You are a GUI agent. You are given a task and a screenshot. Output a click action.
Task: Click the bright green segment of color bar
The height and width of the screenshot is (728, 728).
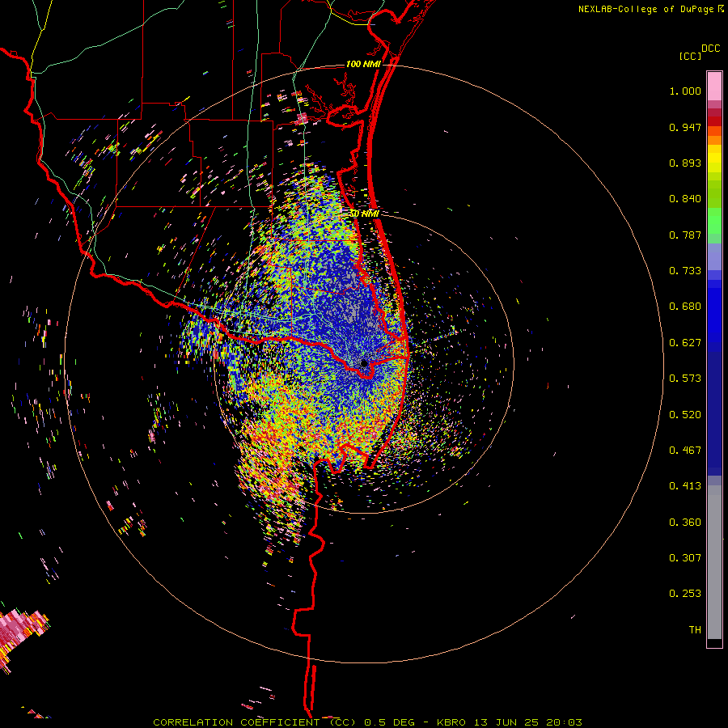tap(714, 221)
